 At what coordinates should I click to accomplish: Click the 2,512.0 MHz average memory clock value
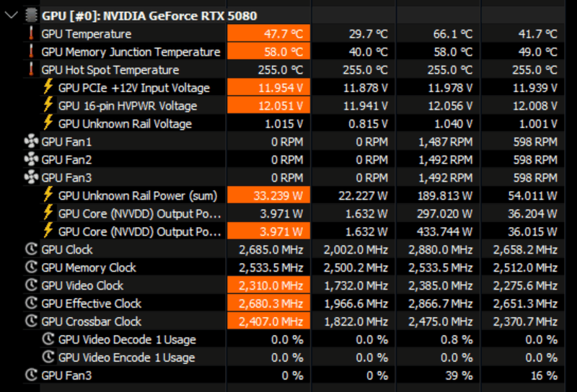(x=525, y=268)
